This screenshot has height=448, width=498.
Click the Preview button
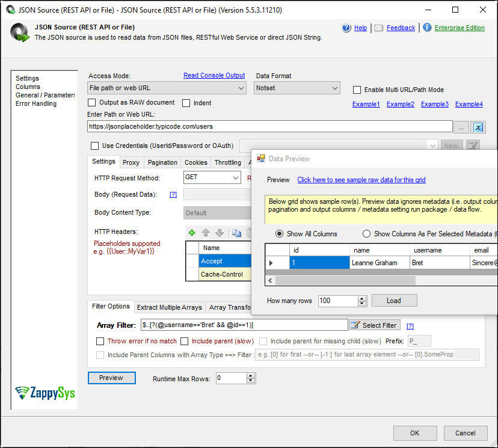tap(111, 378)
